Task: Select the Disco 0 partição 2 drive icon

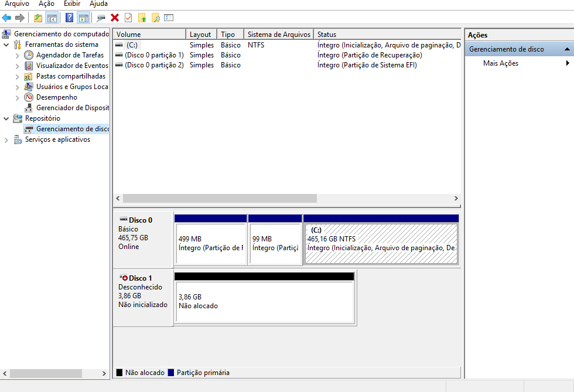Action: point(119,65)
